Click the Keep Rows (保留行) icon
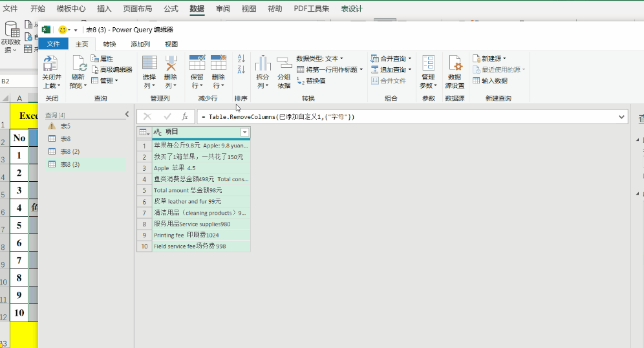This screenshot has height=348, width=644. [197, 63]
